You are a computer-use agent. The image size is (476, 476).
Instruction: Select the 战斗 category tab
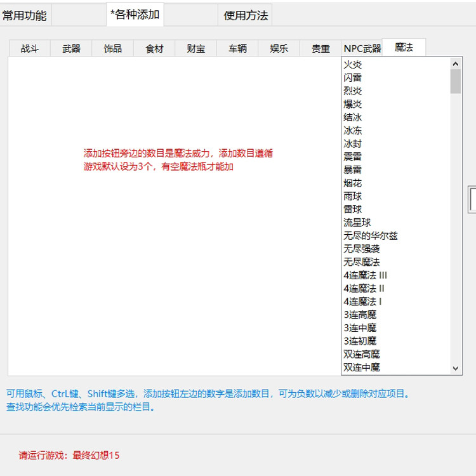point(29,48)
